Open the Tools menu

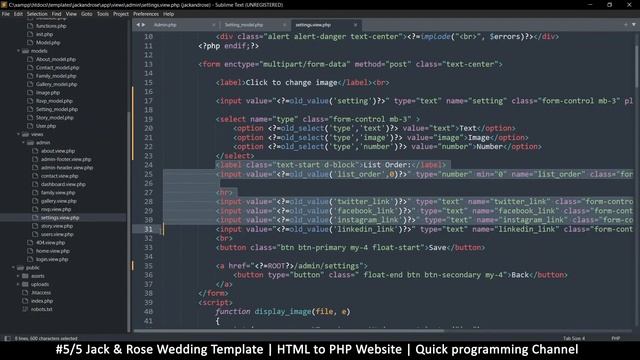point(103,14)
